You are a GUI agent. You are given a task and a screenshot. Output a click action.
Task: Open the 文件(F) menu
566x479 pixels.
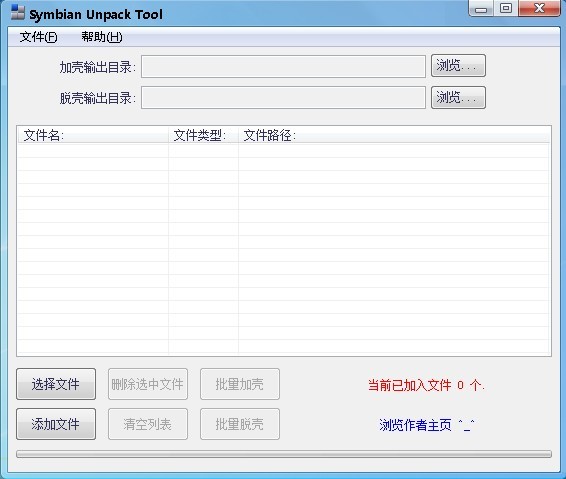(38, 37)
